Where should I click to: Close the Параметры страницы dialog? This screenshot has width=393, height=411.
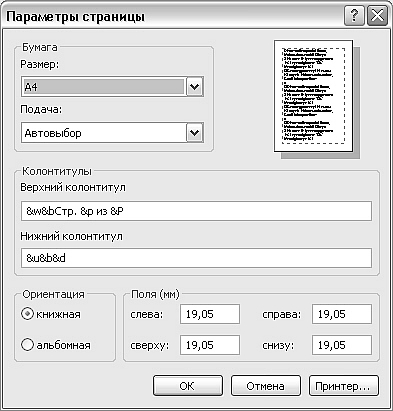[x=377, y=16]
